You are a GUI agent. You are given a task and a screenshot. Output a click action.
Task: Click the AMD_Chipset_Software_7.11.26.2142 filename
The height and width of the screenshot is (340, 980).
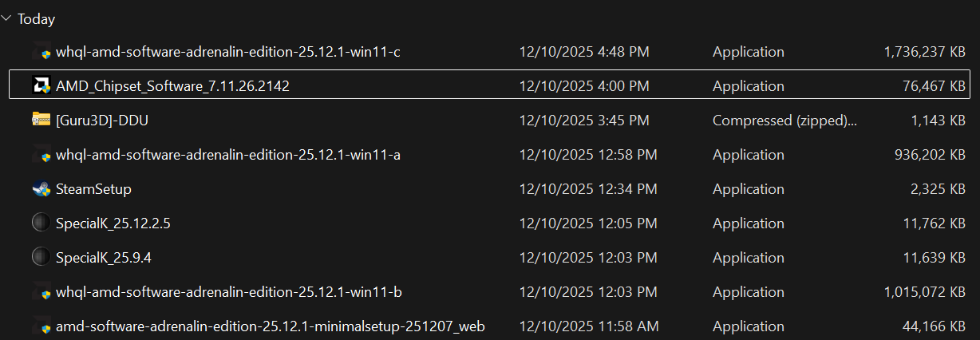pyautogui.click(x=172, y=85)
